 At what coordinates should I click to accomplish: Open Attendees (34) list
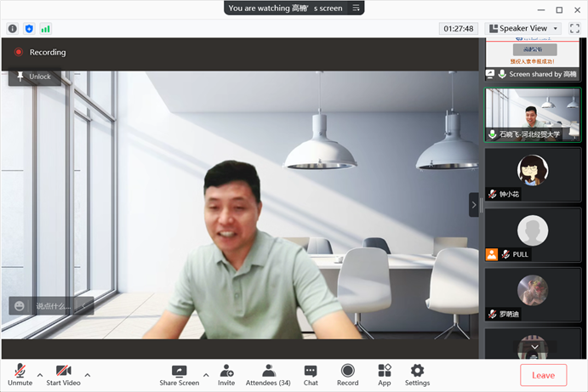[268, 374]
